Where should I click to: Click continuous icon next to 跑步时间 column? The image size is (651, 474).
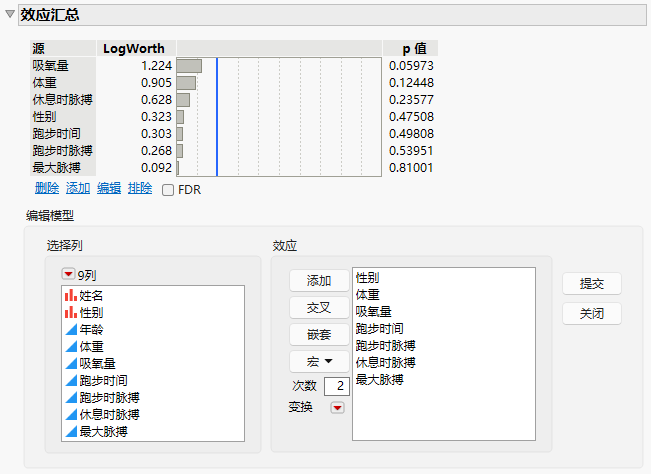pyautogui.click(x=71, y=381)
